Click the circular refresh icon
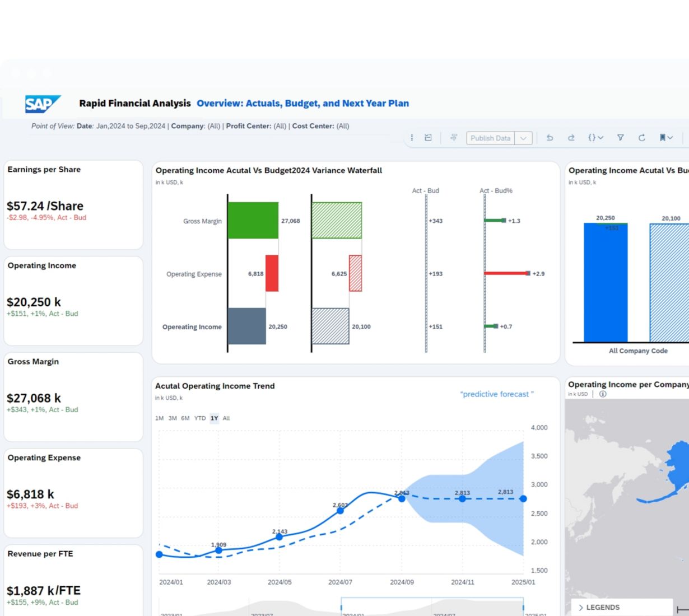This screenshot has height=616, width=689. click(x=642, y=138)
